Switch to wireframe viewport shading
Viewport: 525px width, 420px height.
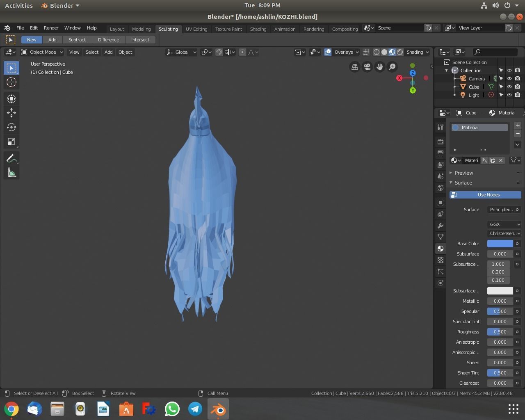(x=376, y=52)
